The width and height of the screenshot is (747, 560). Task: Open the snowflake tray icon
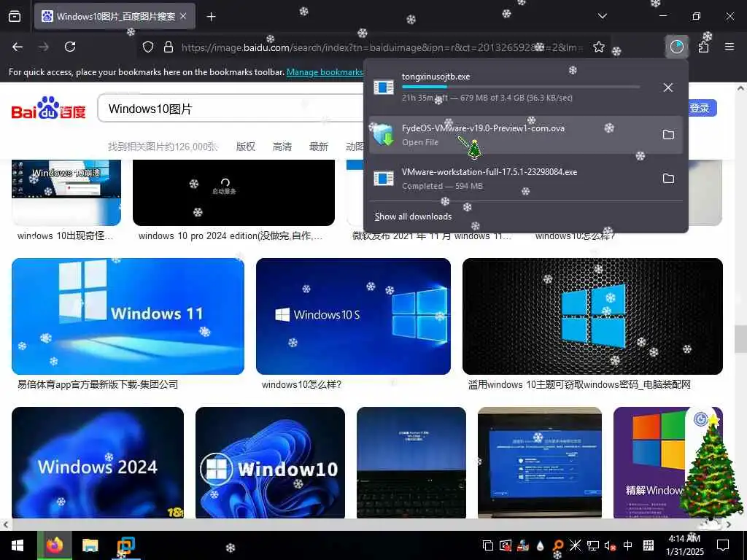click(x=575, y=545)
